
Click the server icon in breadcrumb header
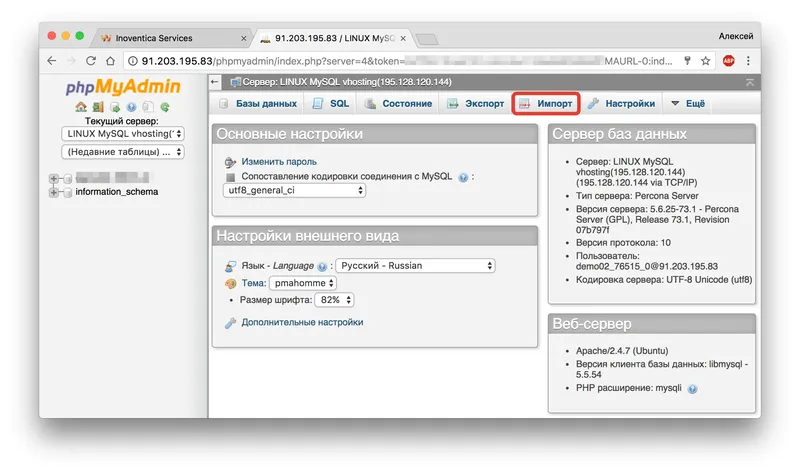coord(235,82)
